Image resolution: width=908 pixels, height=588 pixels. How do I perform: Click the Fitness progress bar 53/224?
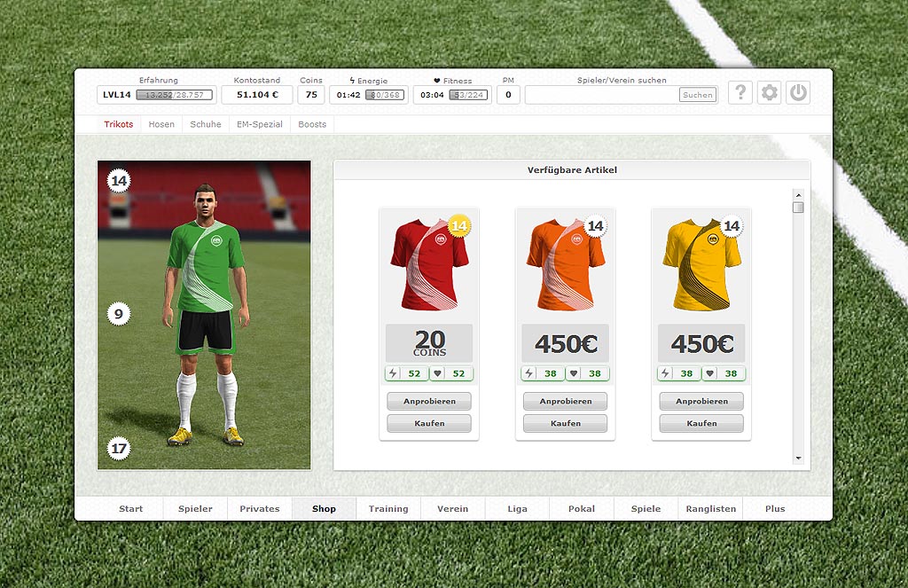tap(468, 95)
